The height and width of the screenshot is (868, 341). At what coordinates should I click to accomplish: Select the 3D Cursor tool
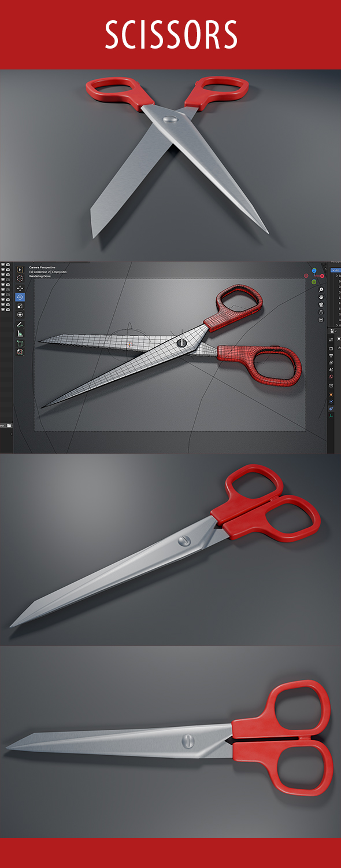click(x=20, y=278)
